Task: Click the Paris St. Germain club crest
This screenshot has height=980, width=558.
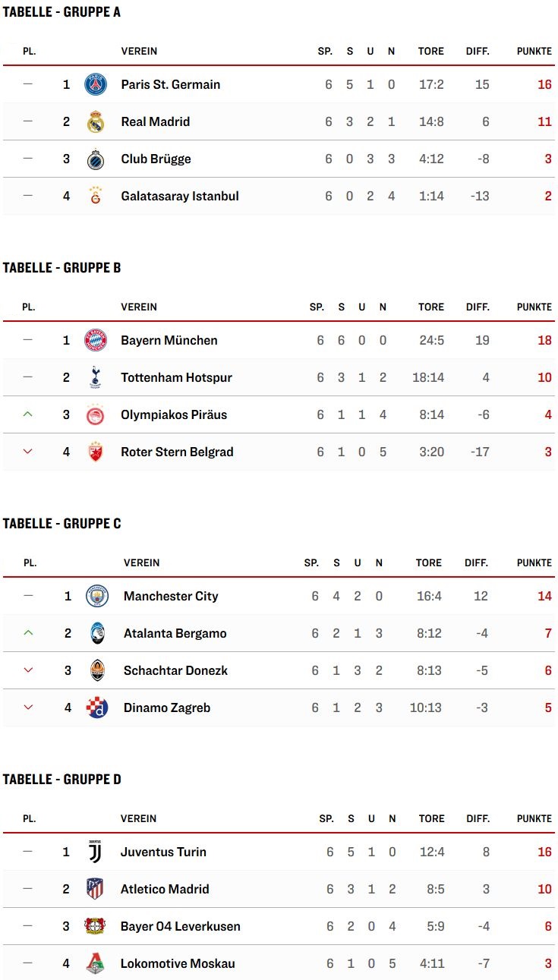Action: [96, 84]
